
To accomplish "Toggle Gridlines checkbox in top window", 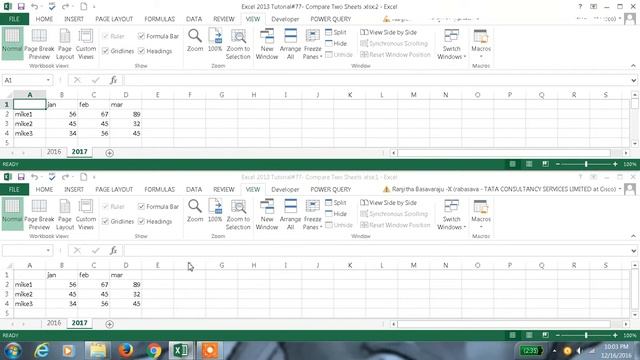I will pyautogui.click(x=106, y=51).
